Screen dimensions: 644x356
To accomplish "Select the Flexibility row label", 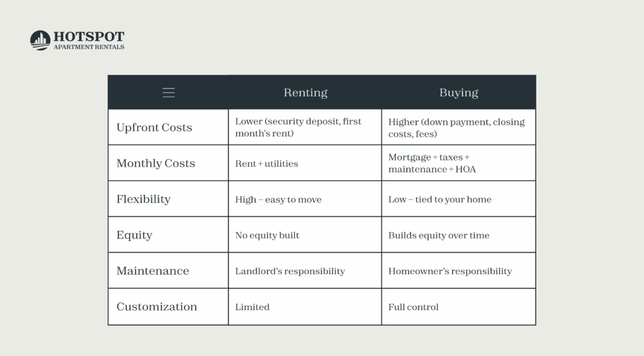I will tap(143, 199).
